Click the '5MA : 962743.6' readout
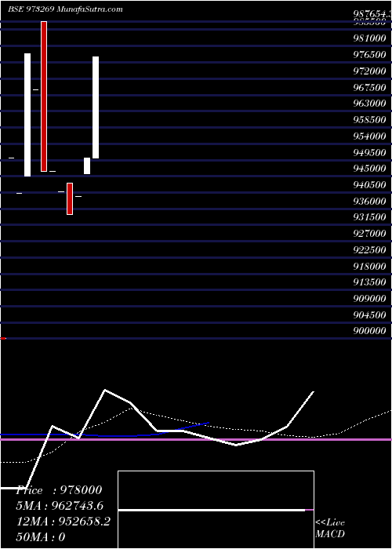392x549 pixels. (60, 506)
